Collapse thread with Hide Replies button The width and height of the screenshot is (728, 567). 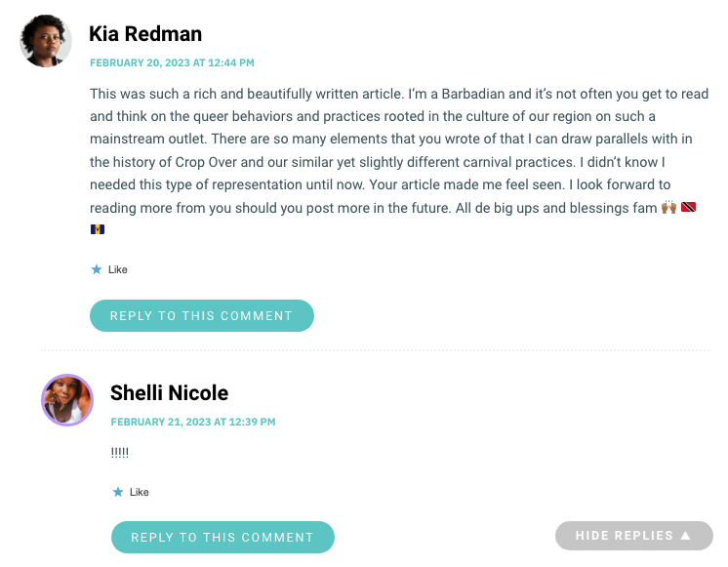coord(634,536)
